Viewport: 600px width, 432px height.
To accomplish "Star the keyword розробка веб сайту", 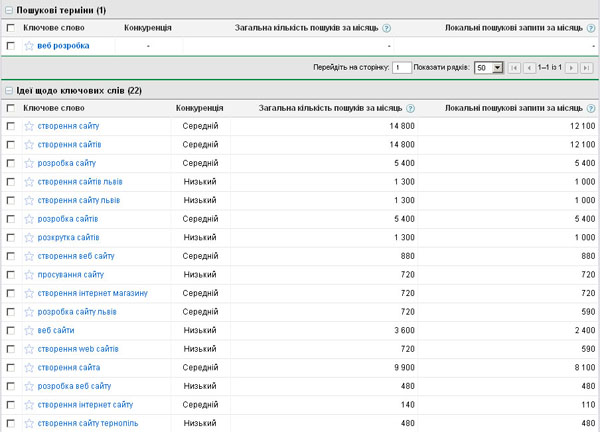I will click(x=29, y=386).
